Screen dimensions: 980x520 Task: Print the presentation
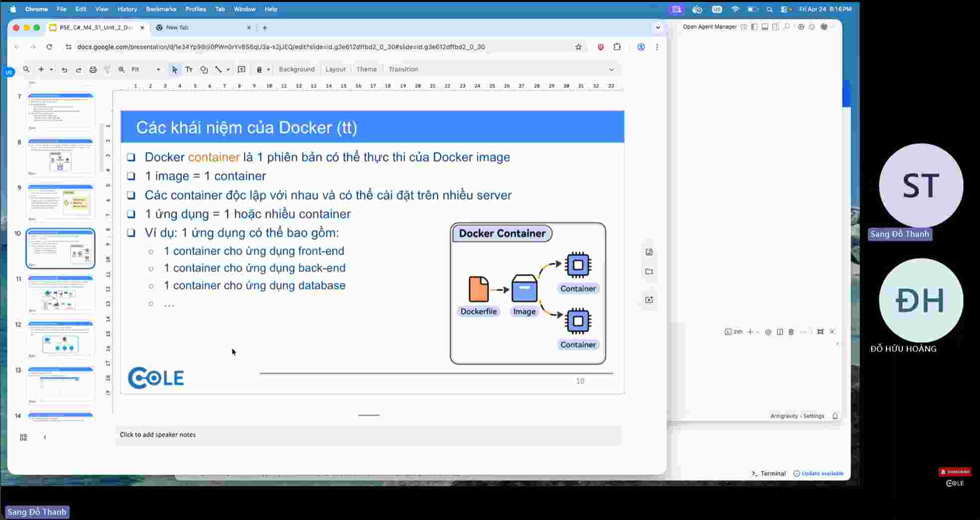coord(93,70)
